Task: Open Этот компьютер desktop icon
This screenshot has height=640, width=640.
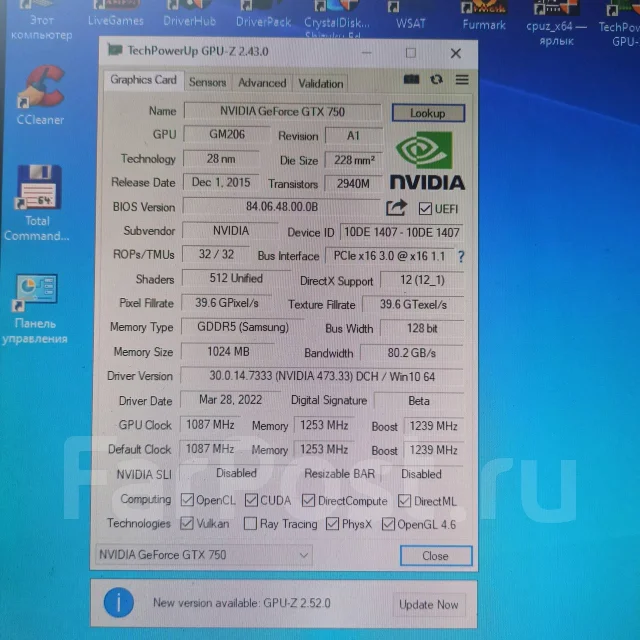Action: click(x=42, y=20)
